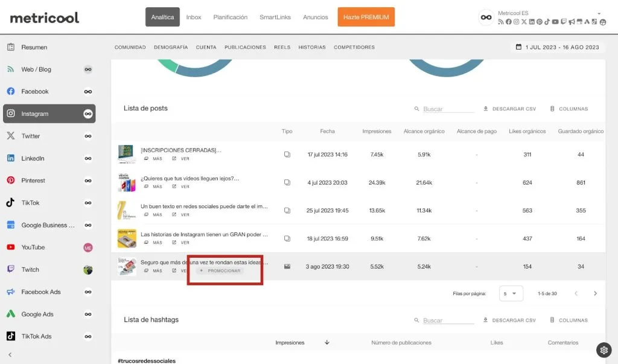
Task: Open the settings gear icon
Action: pos(604,350)
